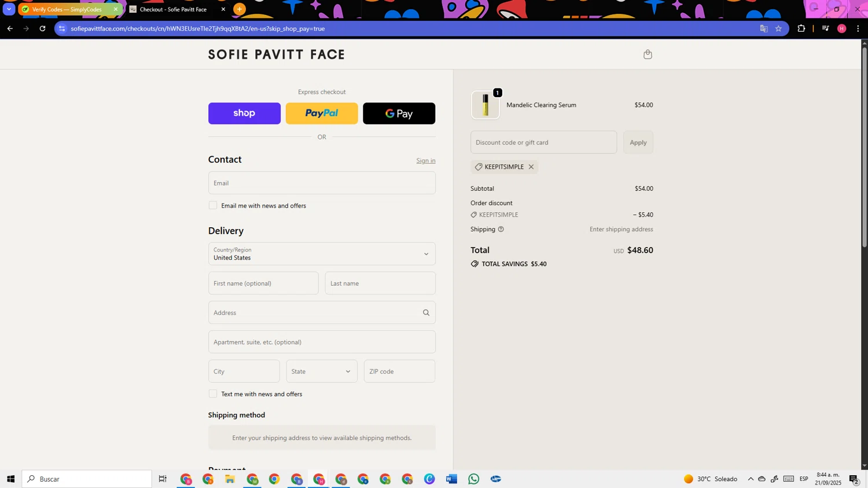868x488 pixels.
Task: Open the clock and date 8:44 a. m.
Action: click(x=828, y=479)
